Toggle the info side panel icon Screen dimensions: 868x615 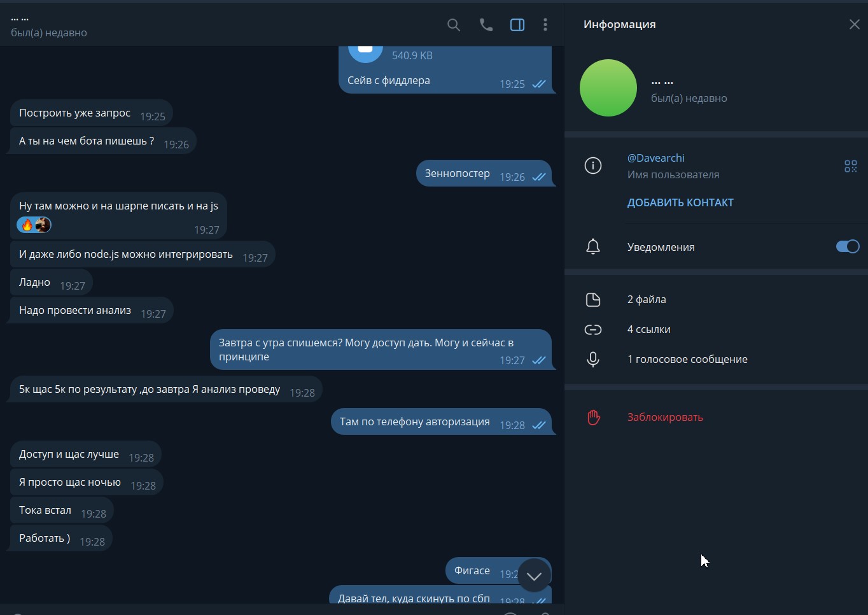click(517, 25)
